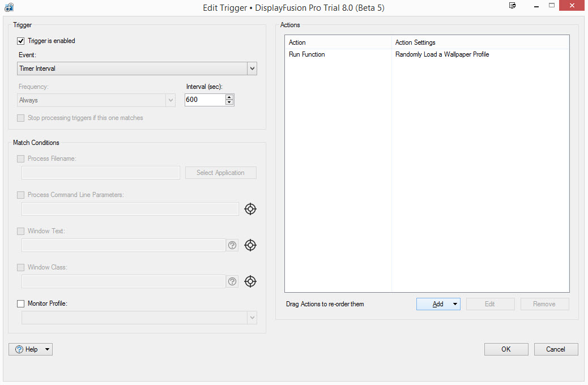The height and width of the screenshot is (385, 588).
Task: Open the Add button dropdown arrow
Action: [455, 304]
